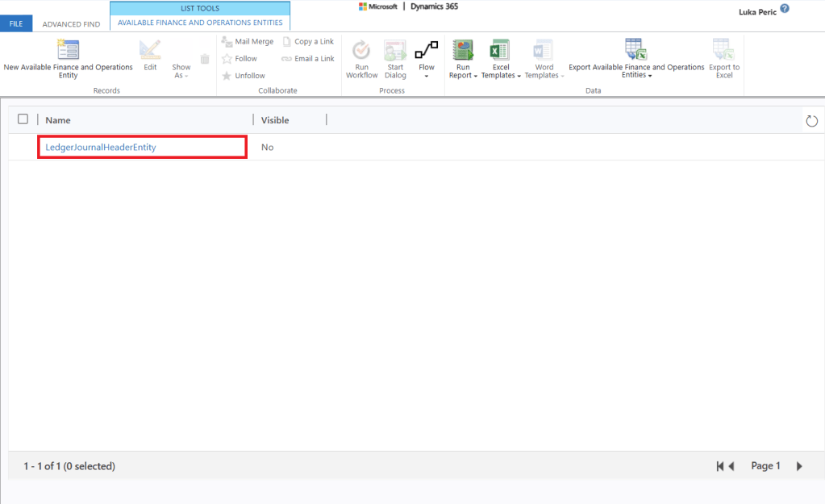Screen dimensions: 825x504
Task: Click the Mail Merge button
Action: coord(248,42)
